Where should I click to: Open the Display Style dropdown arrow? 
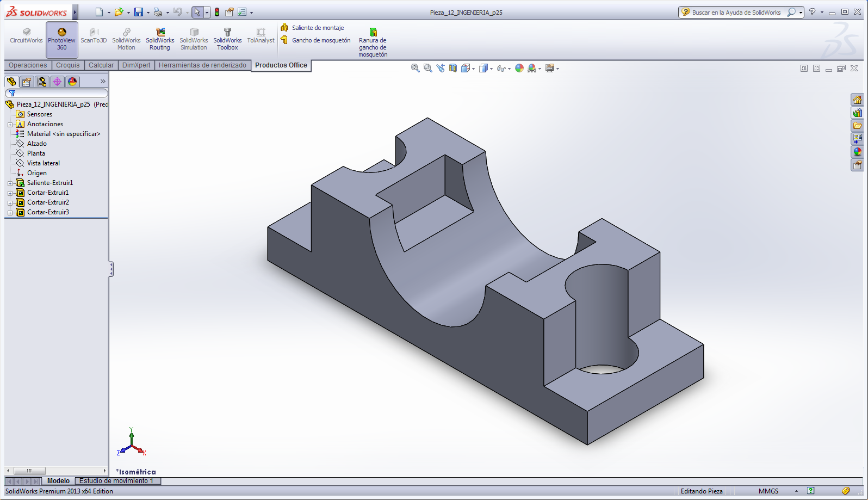tap(491, 69)
